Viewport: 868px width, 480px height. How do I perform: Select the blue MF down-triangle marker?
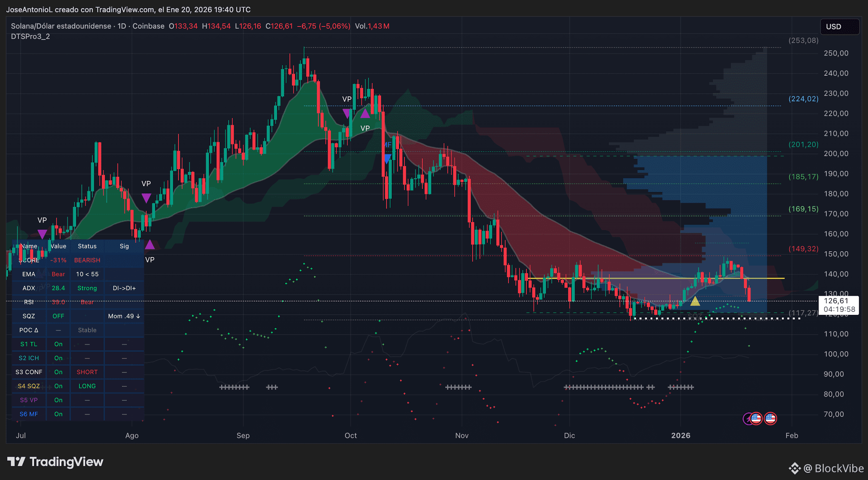point(387,159)
